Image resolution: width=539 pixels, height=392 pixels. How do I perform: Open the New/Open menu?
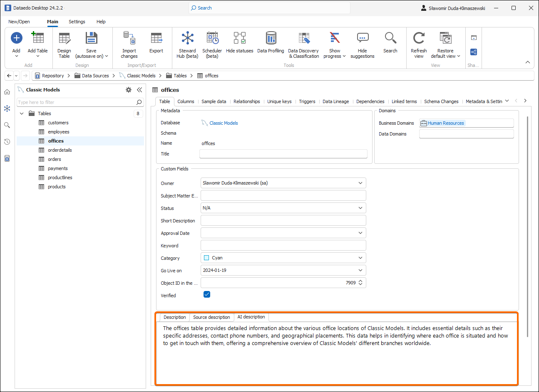19,22
